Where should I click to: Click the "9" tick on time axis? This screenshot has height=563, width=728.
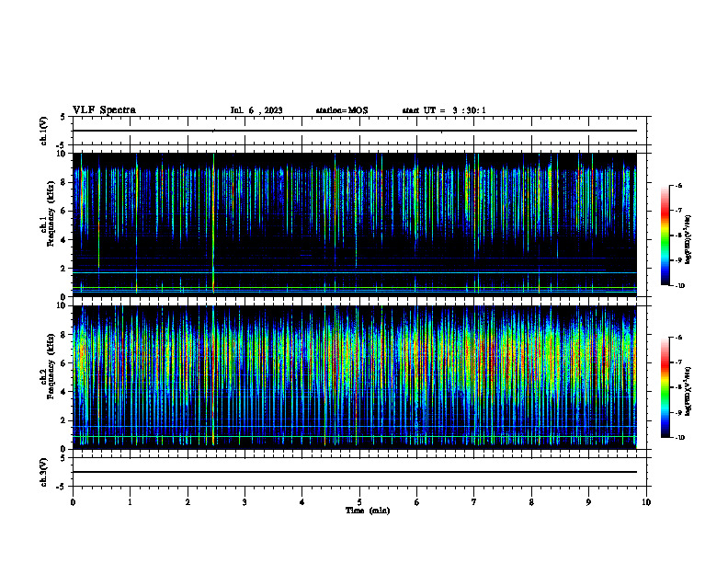click(588, 502)
